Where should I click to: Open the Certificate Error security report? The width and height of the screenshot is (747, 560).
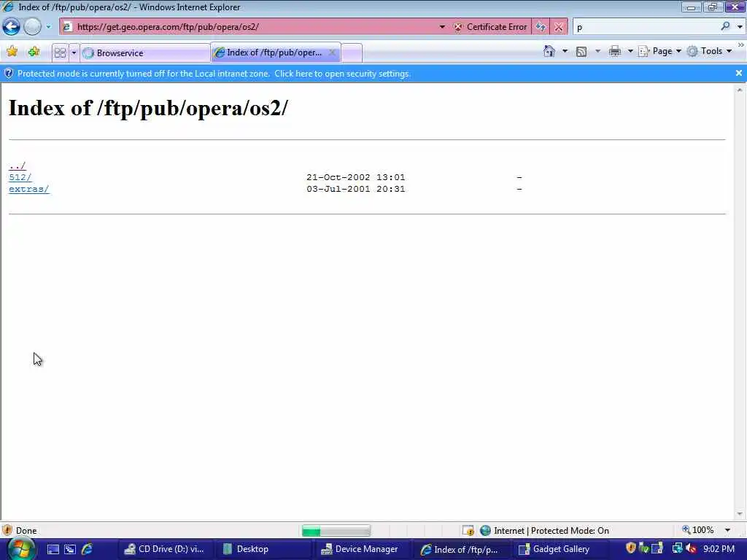coord(491,27)
